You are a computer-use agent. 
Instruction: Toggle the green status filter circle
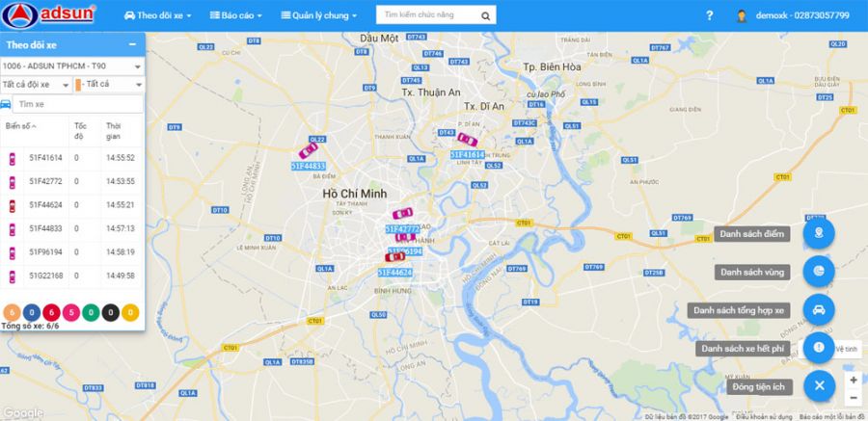click(x=91, y=312)
